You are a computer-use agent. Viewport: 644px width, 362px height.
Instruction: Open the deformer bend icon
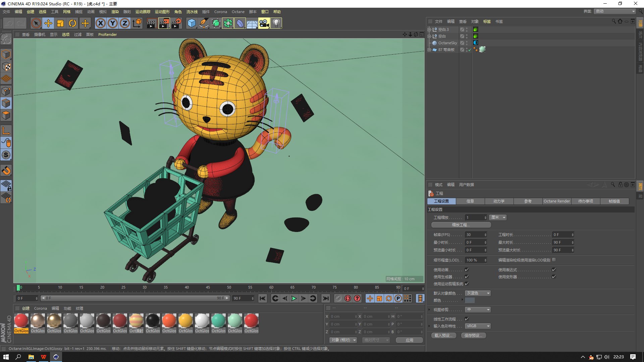tap(240, 23)
